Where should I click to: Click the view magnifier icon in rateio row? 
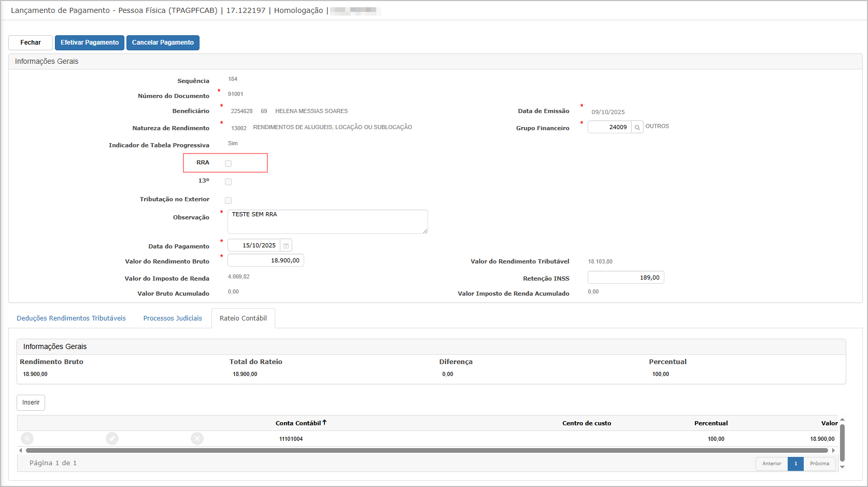(x=27, y=439)
